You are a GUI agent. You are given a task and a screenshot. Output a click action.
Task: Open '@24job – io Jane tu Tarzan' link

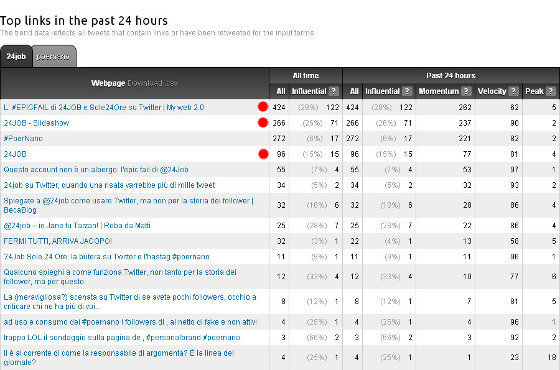click(x=77, y=225)
